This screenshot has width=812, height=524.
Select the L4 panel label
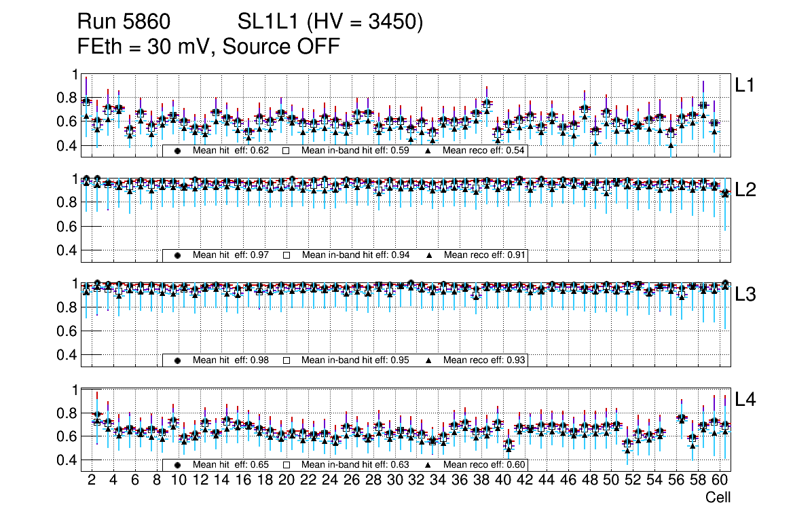click(746, 400)
